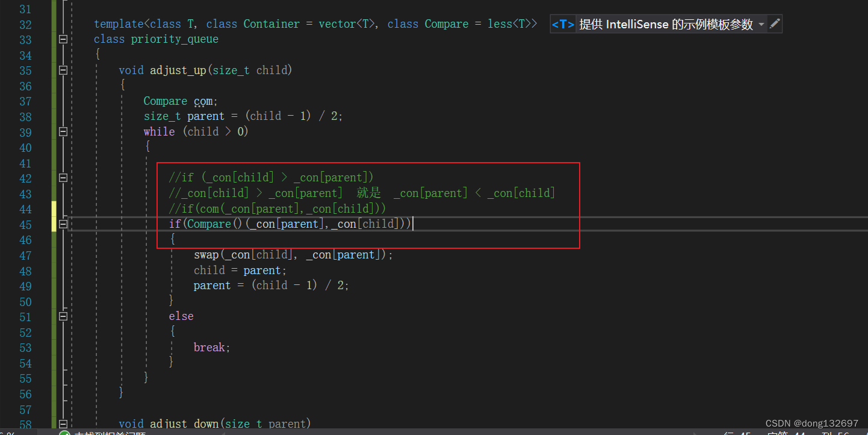The image size is (868, 435).
Task: Collapse the if(Compare() block at line 45
Action: pyautogui.click(x=63, y=224)
